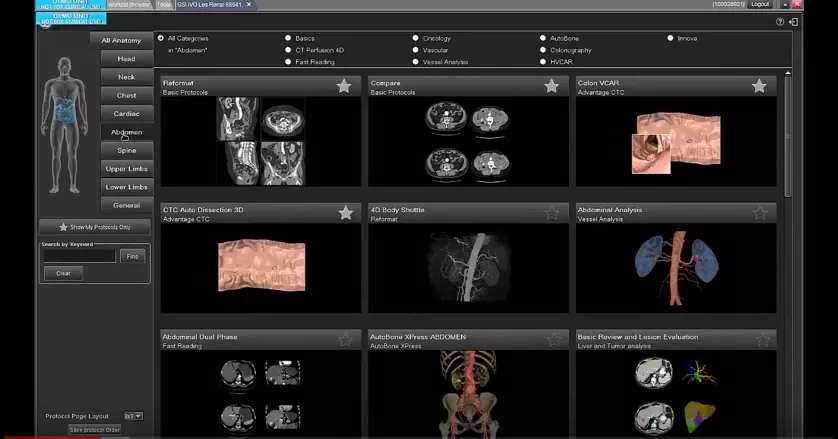Star the 4D Body Shuttle protocol

tap(552, 213)
